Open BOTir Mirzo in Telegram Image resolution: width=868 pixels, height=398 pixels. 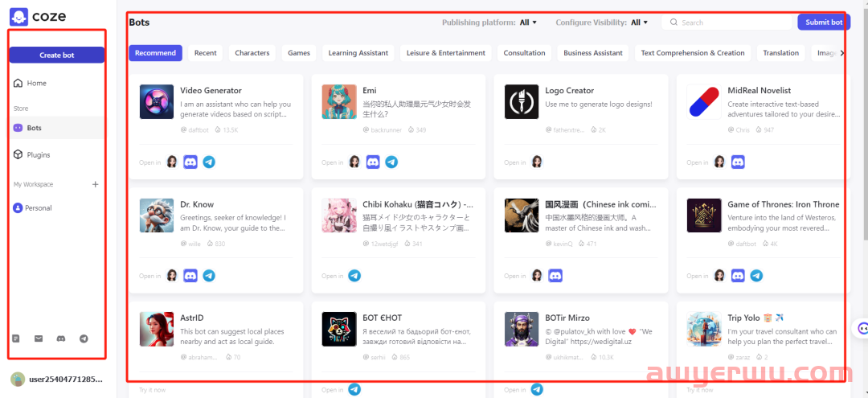537,390
